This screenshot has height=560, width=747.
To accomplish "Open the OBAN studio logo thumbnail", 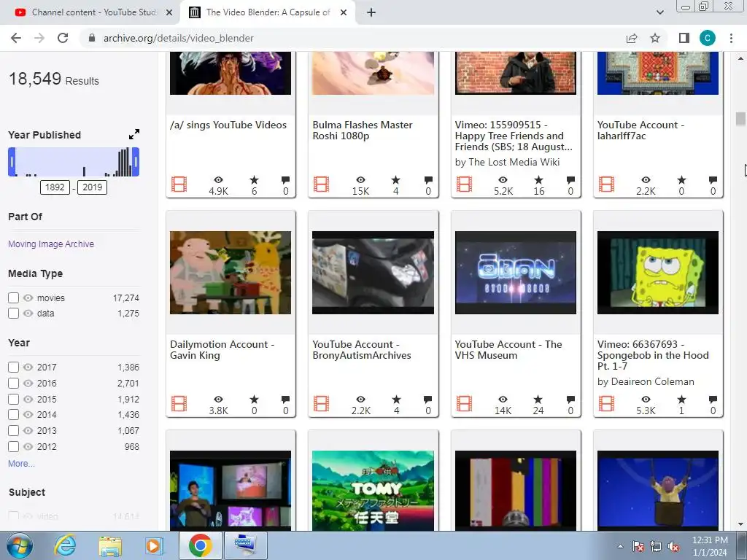I will [x=516, y=273].
